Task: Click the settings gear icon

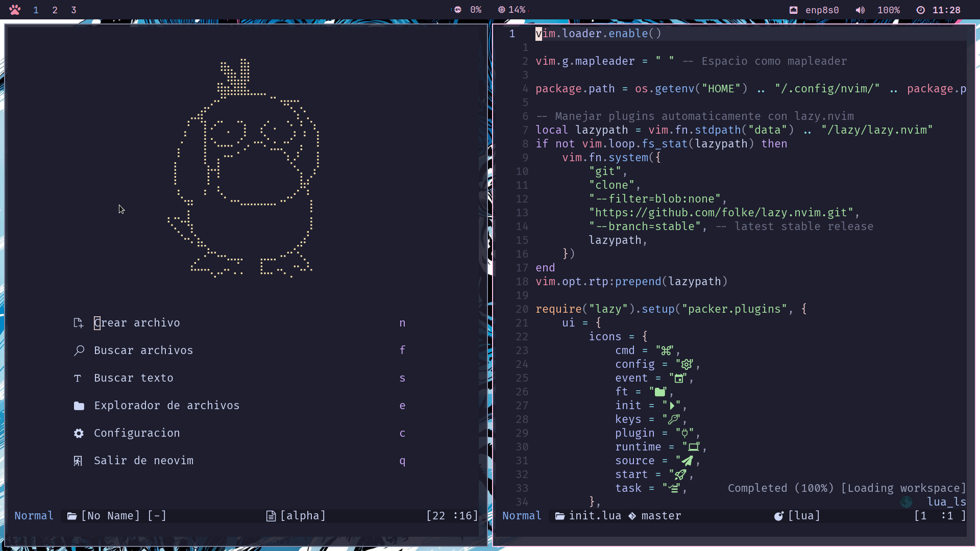Action: click(x=79, y=433)
